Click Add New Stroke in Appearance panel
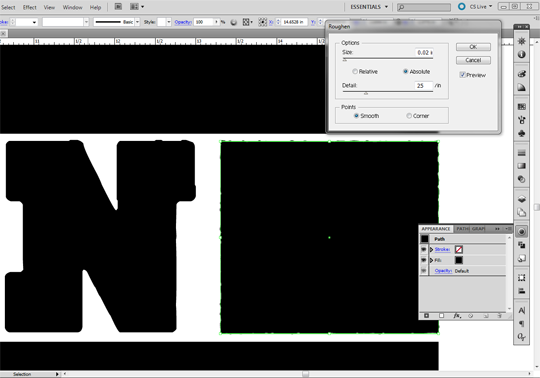This screenshot has width=540, height=378. [427, 316]
